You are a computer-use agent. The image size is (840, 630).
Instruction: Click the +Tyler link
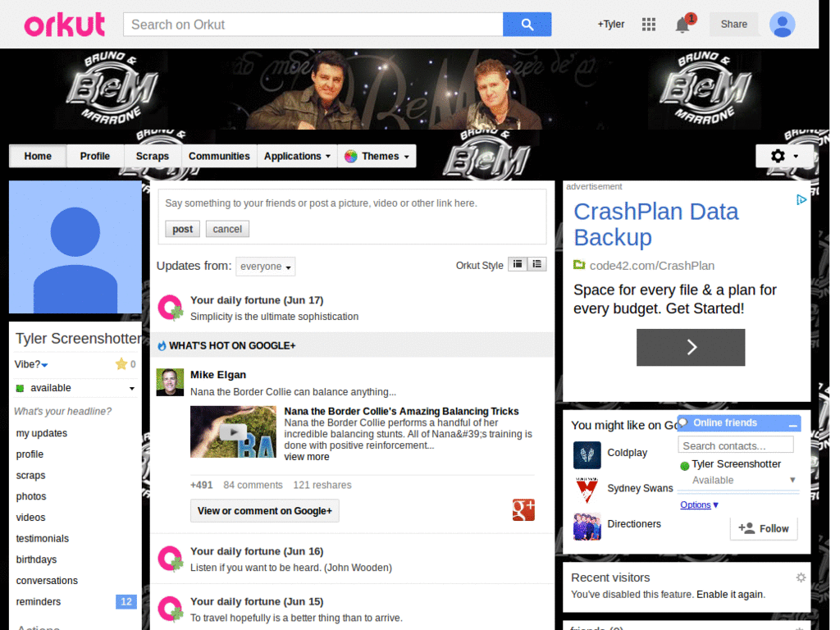tap(610, 24)
